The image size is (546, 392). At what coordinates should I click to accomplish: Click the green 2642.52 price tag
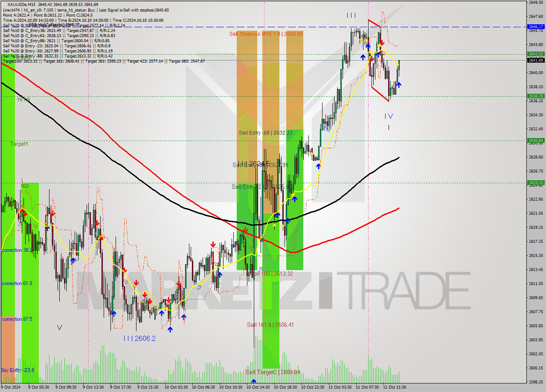(x=536, y=54)
